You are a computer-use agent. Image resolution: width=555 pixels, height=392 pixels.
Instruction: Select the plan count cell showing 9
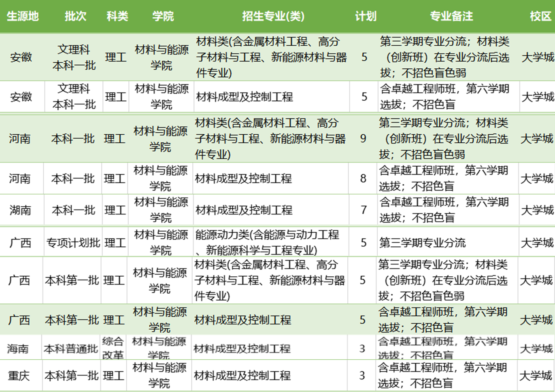363,139
